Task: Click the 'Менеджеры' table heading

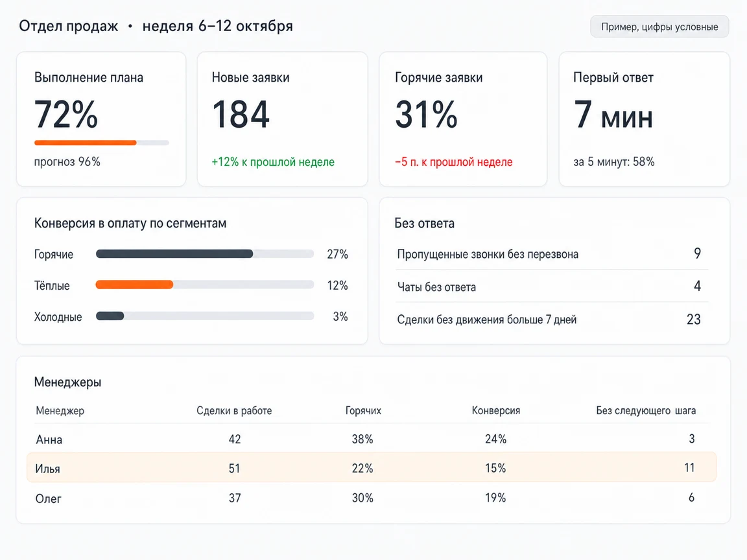Action: pos(67,382)
